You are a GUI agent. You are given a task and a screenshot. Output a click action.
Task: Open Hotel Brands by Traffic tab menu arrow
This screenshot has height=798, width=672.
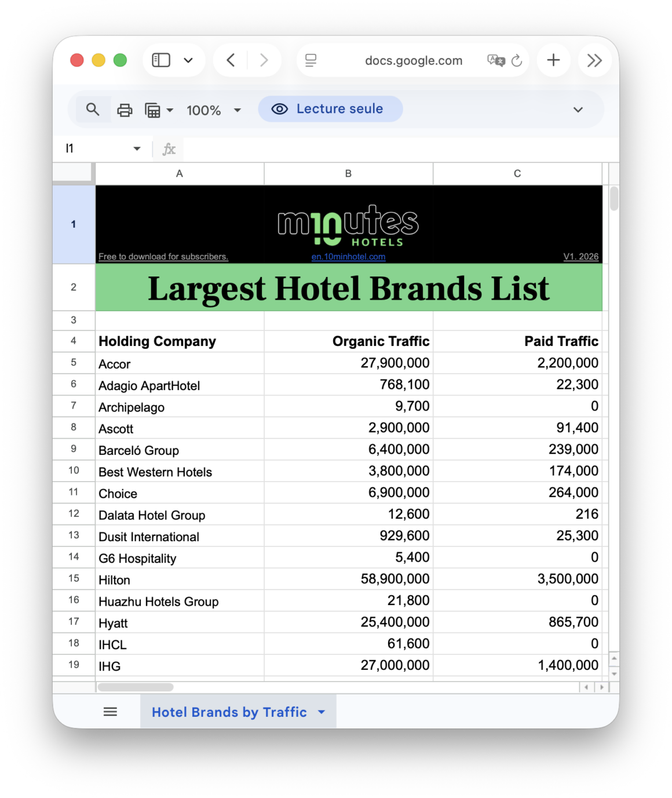point(322,712)
